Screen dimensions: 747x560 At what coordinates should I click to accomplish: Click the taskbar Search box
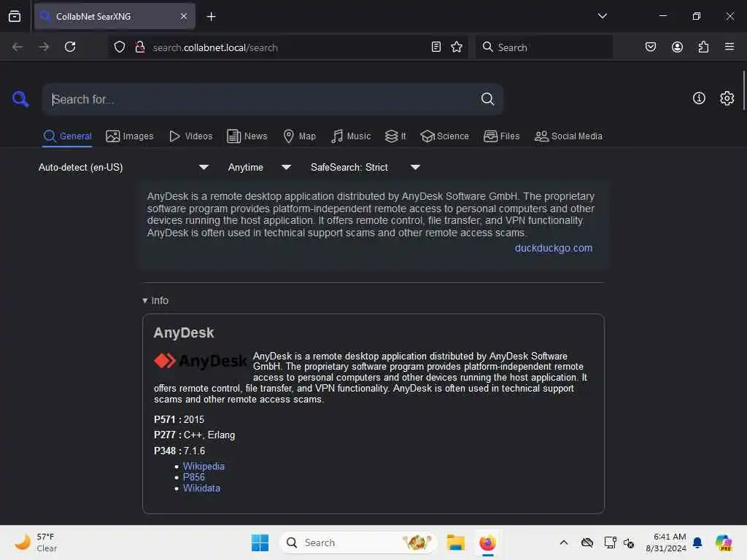tap(357, 542)
